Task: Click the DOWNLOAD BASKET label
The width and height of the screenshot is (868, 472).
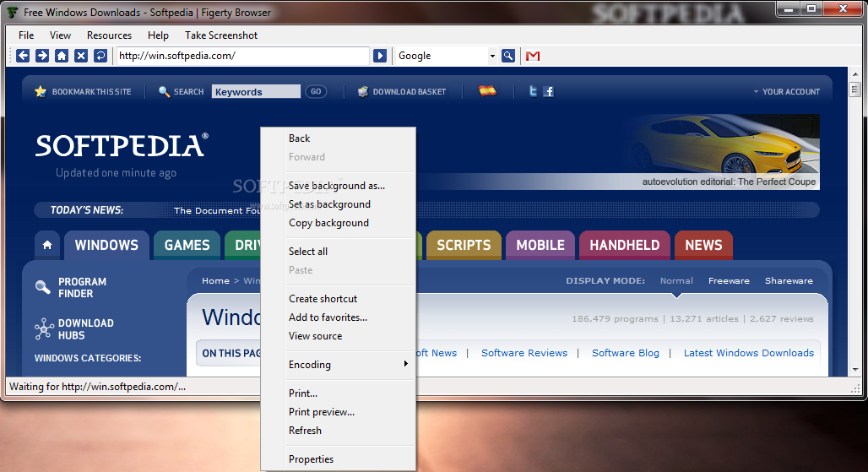Action: [x=409, y=91]
